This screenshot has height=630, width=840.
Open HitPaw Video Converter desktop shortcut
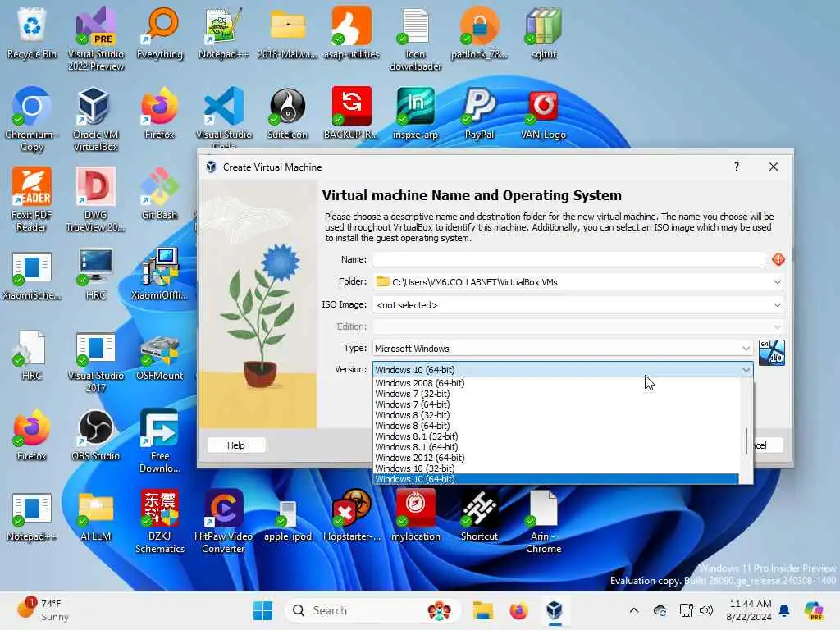tap(223, 521)
